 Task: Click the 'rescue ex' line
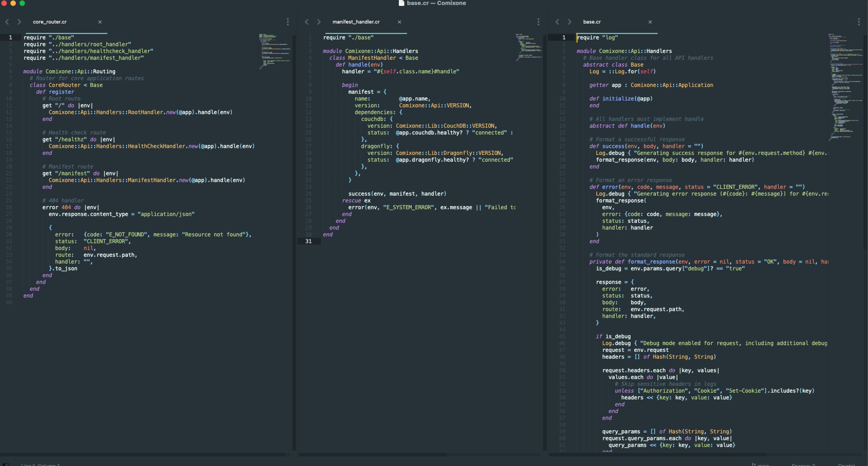356,201
